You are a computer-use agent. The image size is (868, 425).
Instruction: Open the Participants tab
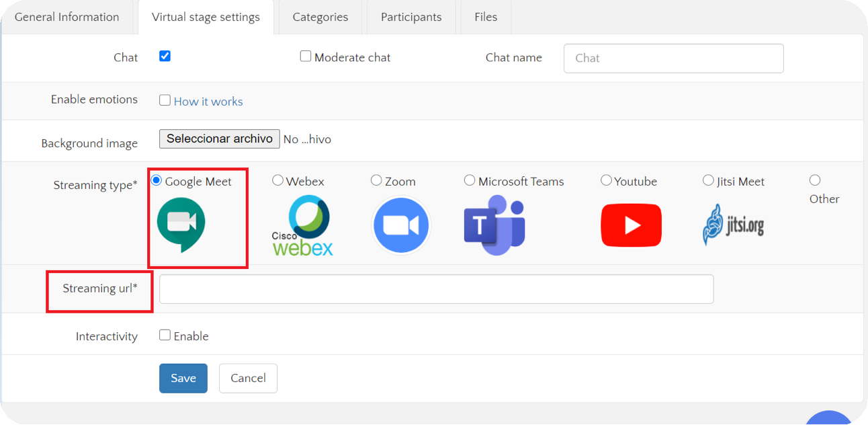(x=411, y=17)
